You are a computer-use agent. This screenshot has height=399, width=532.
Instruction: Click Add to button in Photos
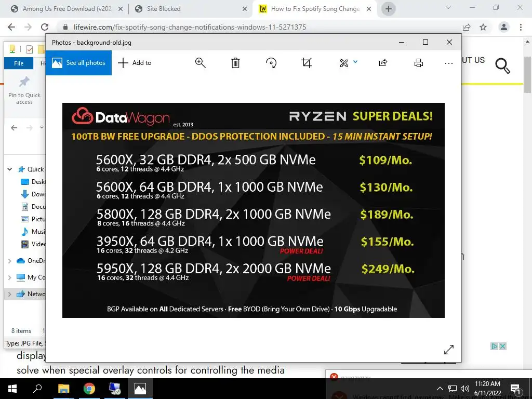pos(135,63)
